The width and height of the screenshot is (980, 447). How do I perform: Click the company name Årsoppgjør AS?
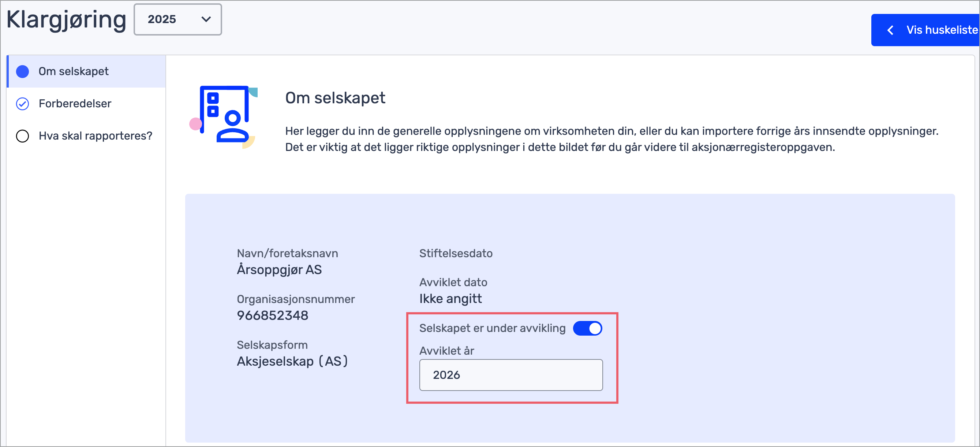pos(279,270)
